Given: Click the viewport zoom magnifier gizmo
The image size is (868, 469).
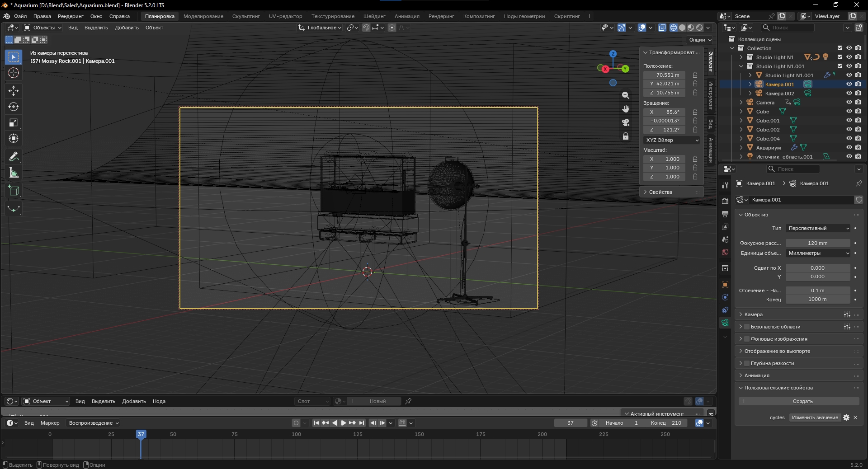Looking at the screenshot, I should point(626,95).
